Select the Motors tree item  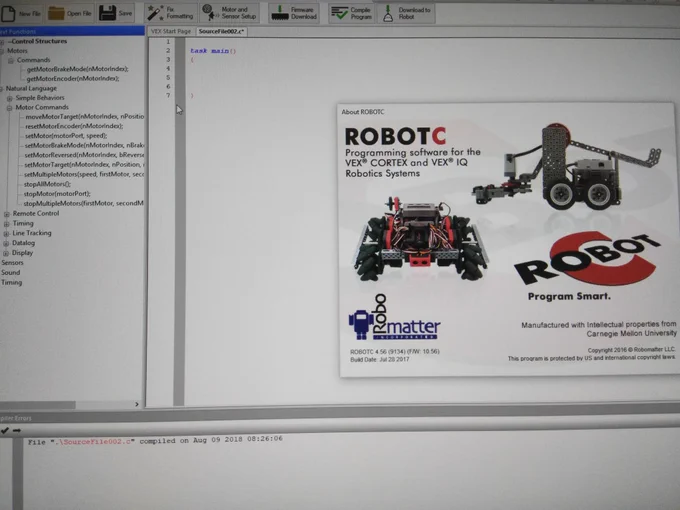coord(17,51)
